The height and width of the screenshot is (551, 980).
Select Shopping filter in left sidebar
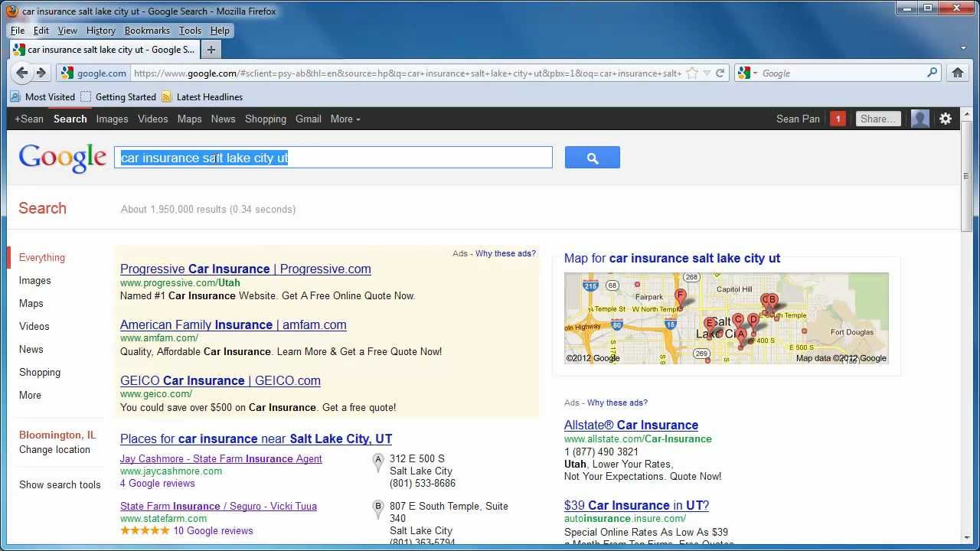click(x=40, y=372)
